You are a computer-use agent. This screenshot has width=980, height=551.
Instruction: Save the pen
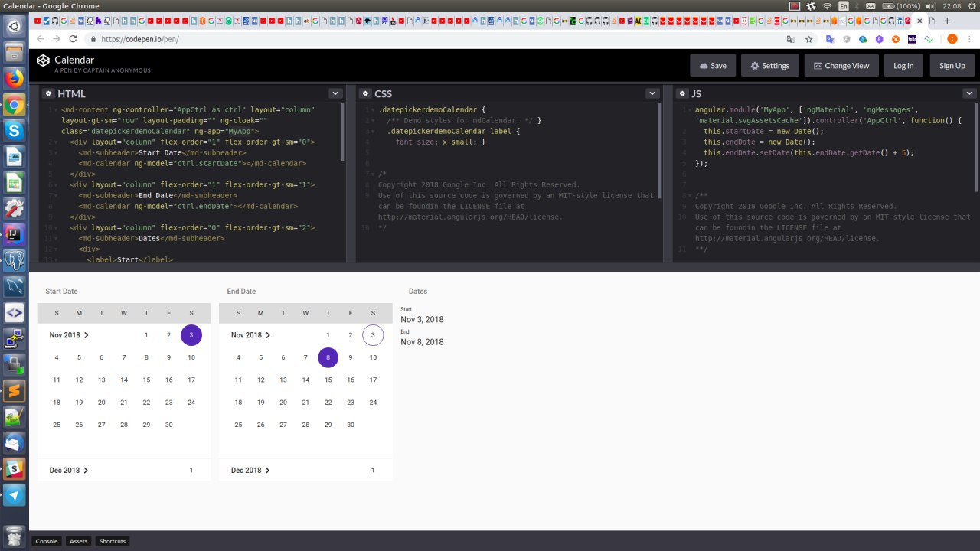(x=713, y=66)
